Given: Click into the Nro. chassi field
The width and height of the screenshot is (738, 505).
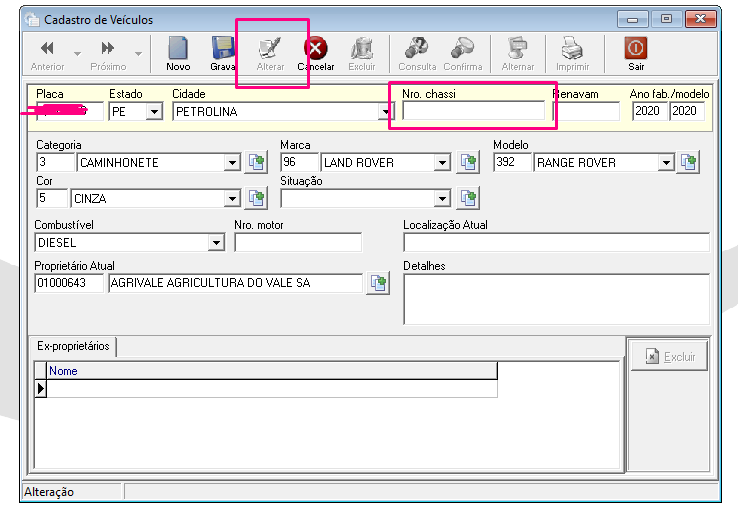Looking at the screenshot, I should pyautogui.click(x=473, y=111).
